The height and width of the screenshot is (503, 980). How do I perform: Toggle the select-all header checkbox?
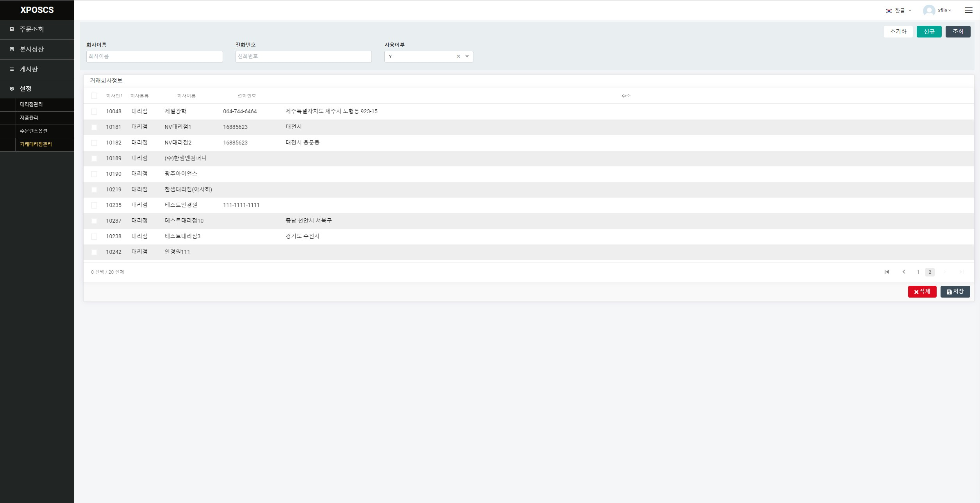point(94,96)
